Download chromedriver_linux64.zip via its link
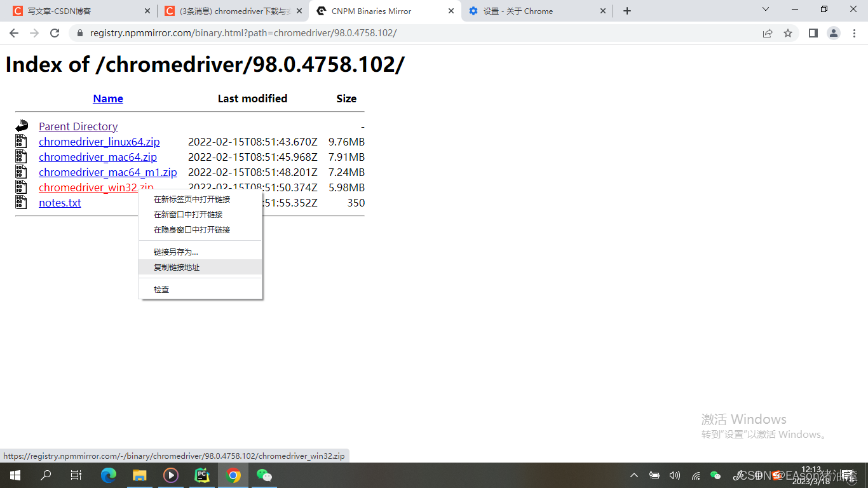This screenshot has width=868, height=488. coord(98,142)
